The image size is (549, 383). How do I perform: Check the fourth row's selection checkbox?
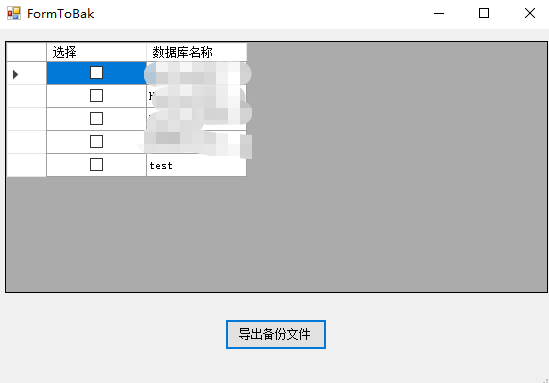pos(96,141)
